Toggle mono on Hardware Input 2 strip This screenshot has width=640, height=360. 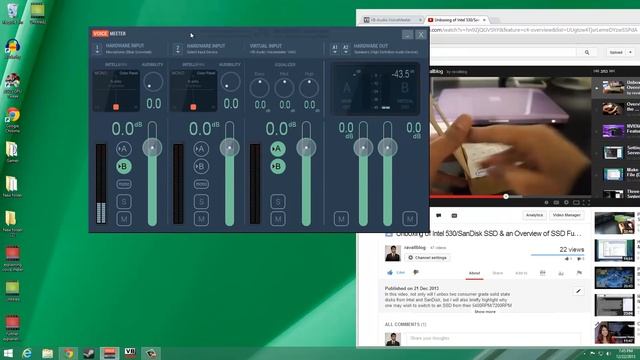click(x=201, y=184)
